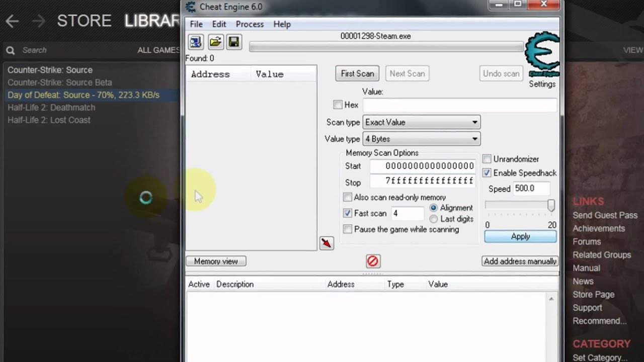
Task: Click Cheat Engine title bar icon
Action: point(190,7)
